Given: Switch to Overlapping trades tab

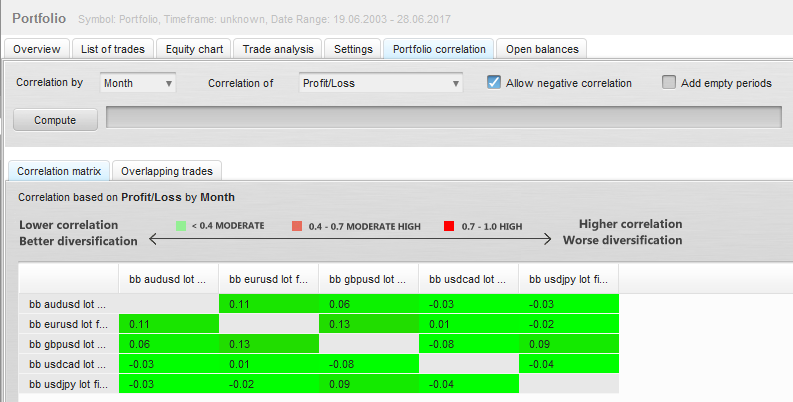Looking at the screenshot, I should tap(168, 171).
